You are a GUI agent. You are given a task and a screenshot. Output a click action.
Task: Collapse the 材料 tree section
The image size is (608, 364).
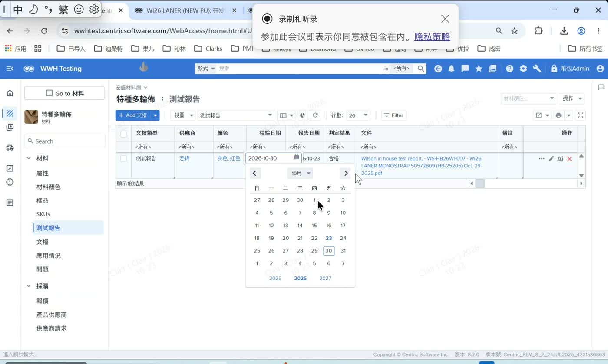[x=29, y=158]
